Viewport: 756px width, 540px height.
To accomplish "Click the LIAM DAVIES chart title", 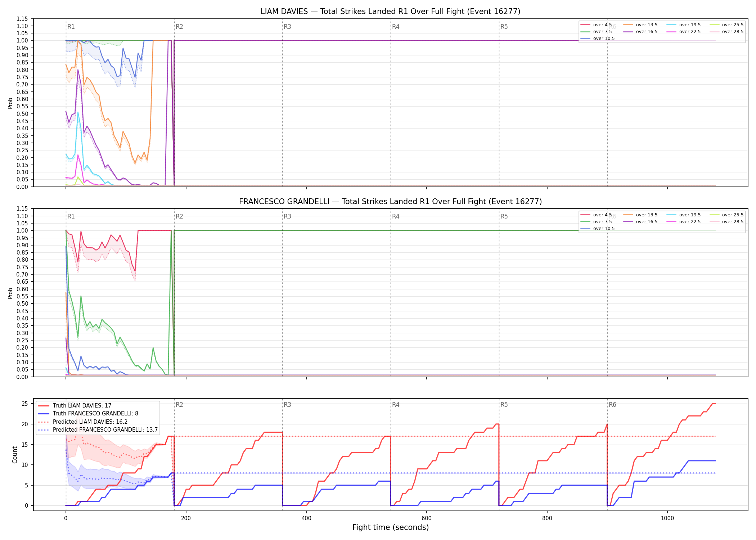I will (390, 12).
